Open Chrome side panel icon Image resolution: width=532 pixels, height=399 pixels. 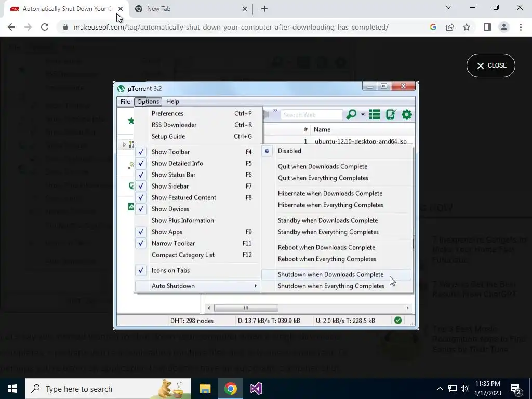click(487, 27)
